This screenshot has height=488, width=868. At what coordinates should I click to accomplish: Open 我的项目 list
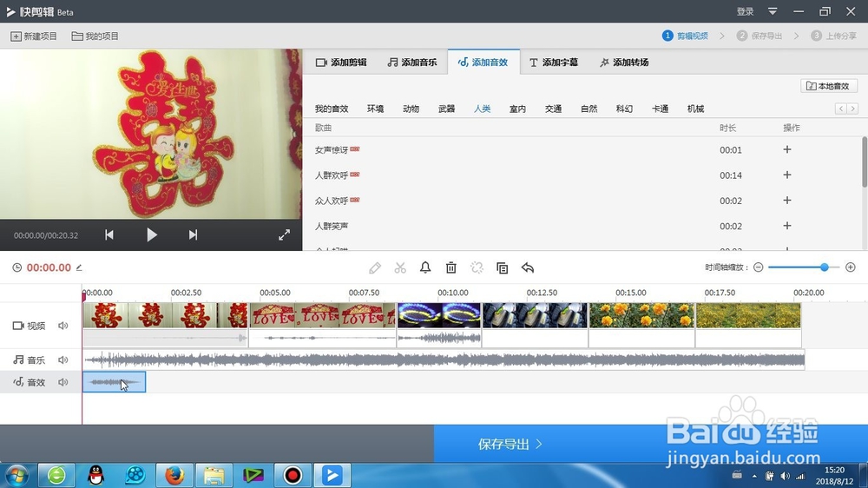95,36
